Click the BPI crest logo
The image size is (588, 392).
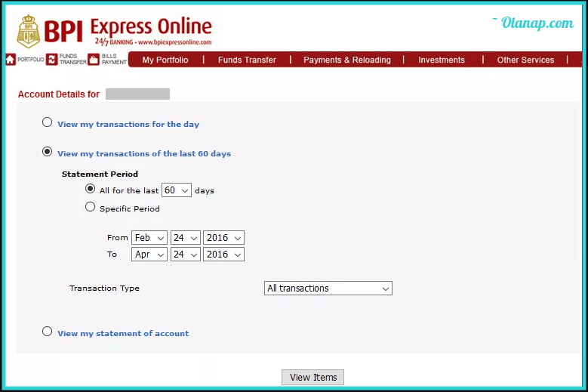pyautogui.click(x=29, y=32)
